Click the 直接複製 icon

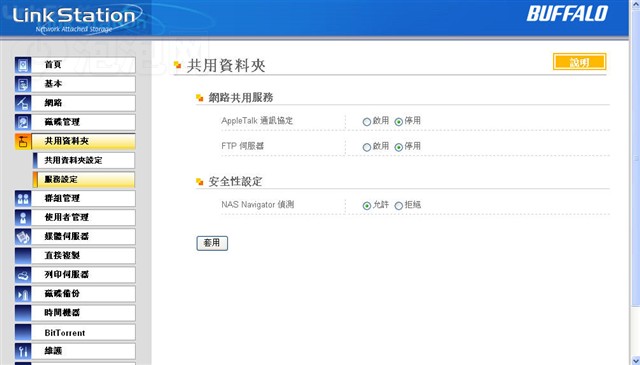point(23,256)
